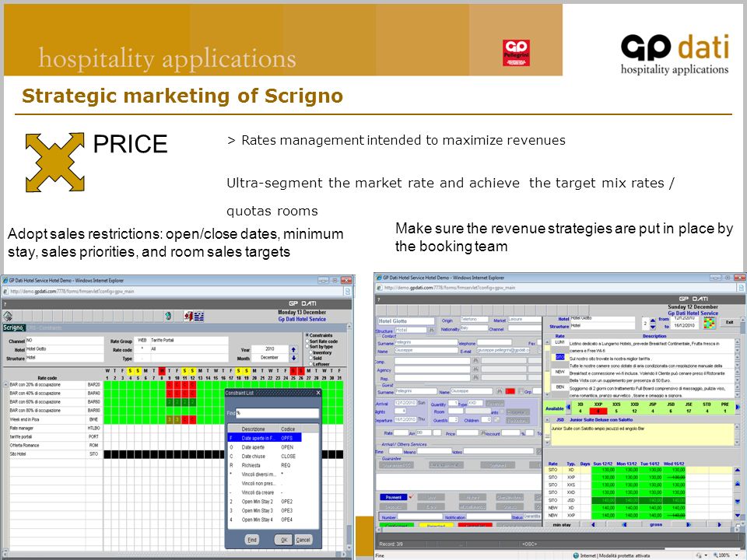Click the blue Payment button

[394, 497]
